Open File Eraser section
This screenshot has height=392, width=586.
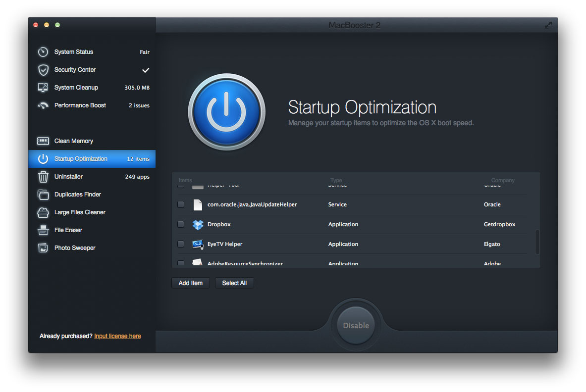[92, 230]
